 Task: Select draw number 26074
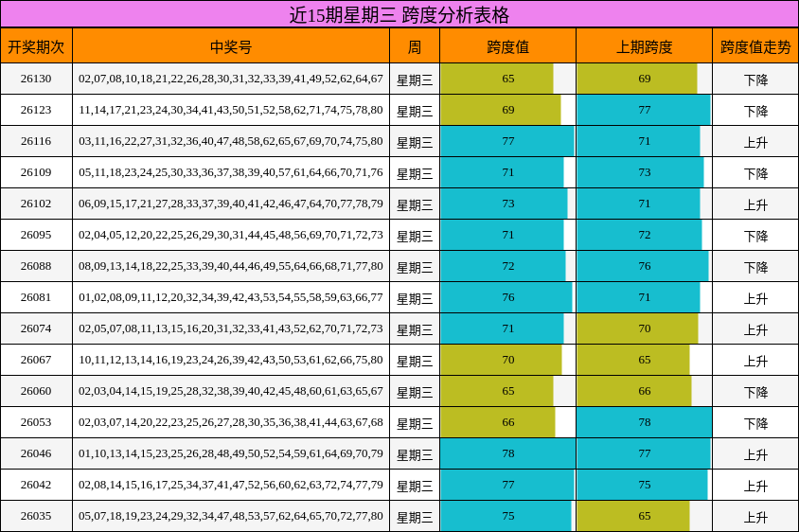pos(36,328)
